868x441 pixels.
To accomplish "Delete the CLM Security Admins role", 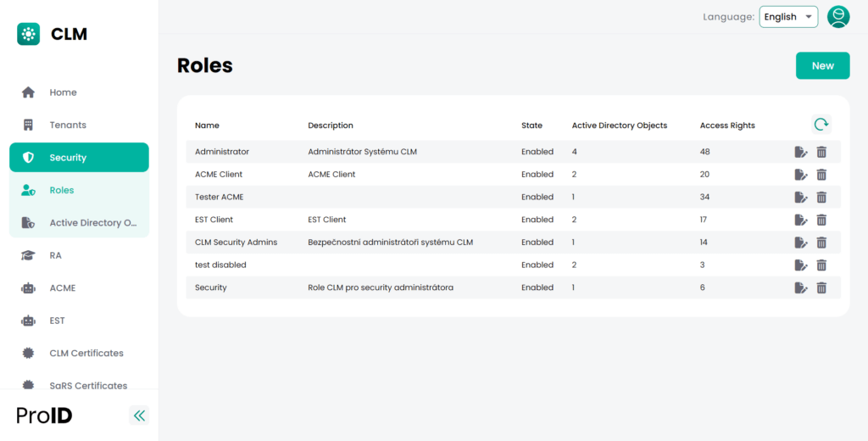I will [x=821, y=243].
